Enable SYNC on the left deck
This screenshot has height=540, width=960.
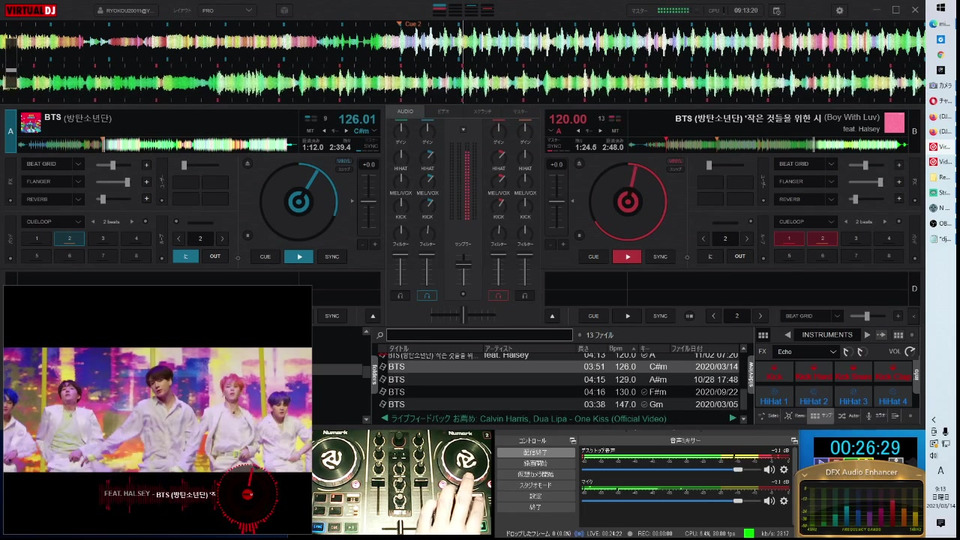click(x=332, y=257)
